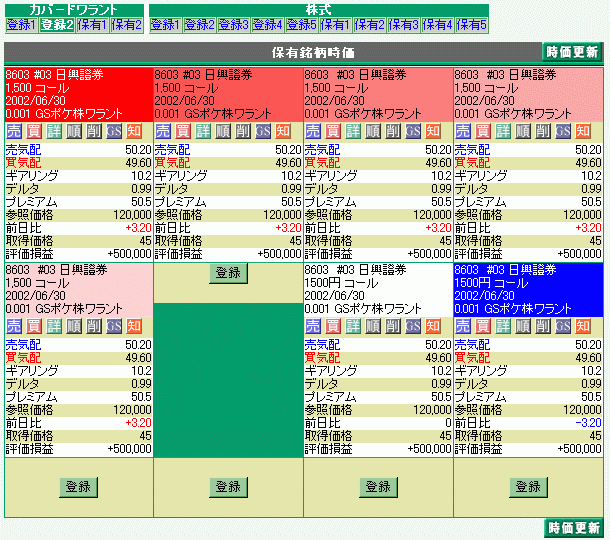Open 登録3 tab under 株式
This screenshot has height=540, width=610.
click(x=233, y=24)
